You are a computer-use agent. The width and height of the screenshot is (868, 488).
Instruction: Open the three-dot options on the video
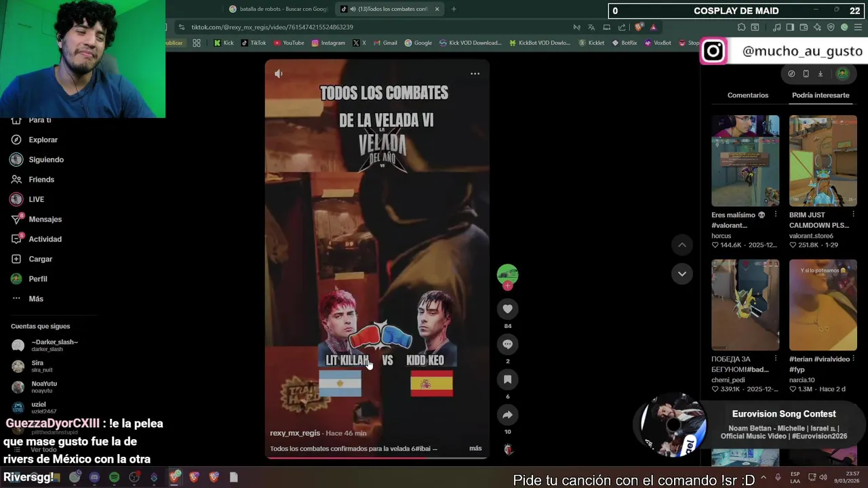tap(475, 73)
